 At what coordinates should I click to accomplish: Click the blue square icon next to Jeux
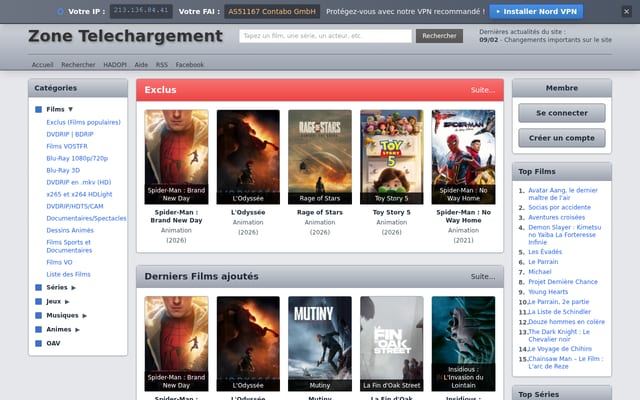tap(38, 301)
